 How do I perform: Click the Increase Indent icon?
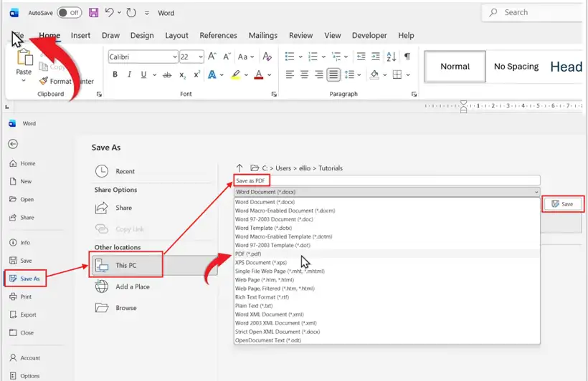[375, 56]
